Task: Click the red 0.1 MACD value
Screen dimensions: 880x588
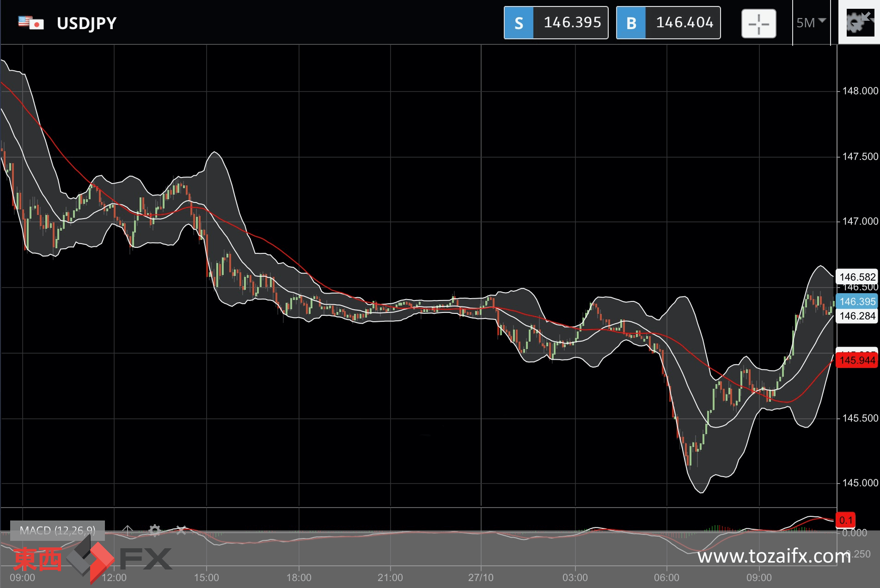Action: [846, 520]
